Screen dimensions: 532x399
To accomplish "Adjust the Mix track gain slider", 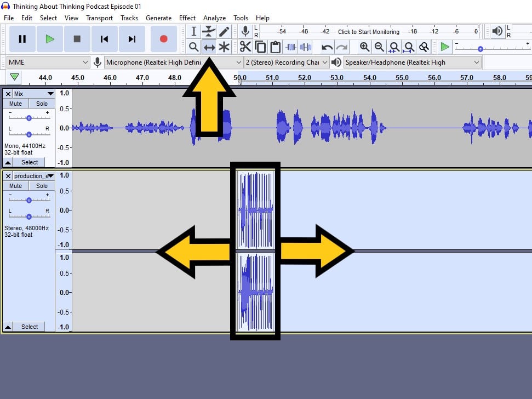I will pos(29,118).
